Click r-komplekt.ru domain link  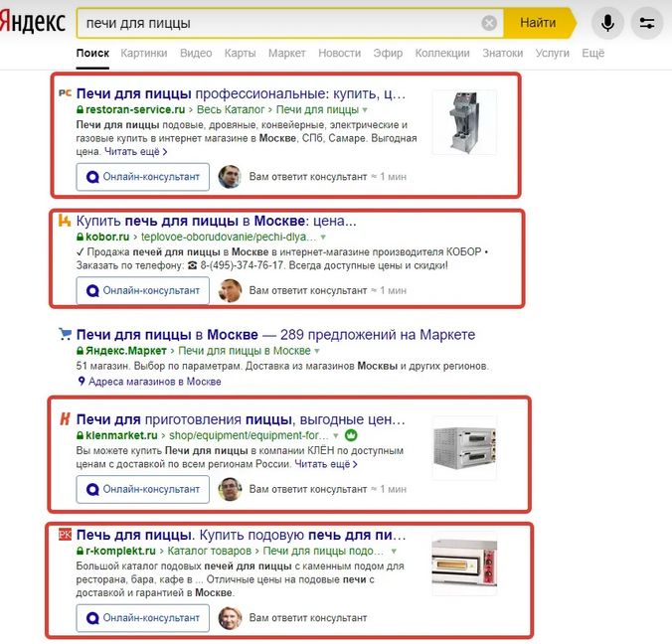pos(120,551)
